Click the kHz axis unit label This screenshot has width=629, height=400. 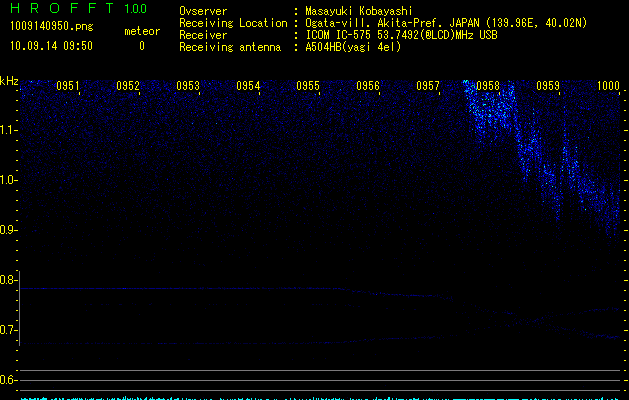pyautogui.click(x=9, y=81)
